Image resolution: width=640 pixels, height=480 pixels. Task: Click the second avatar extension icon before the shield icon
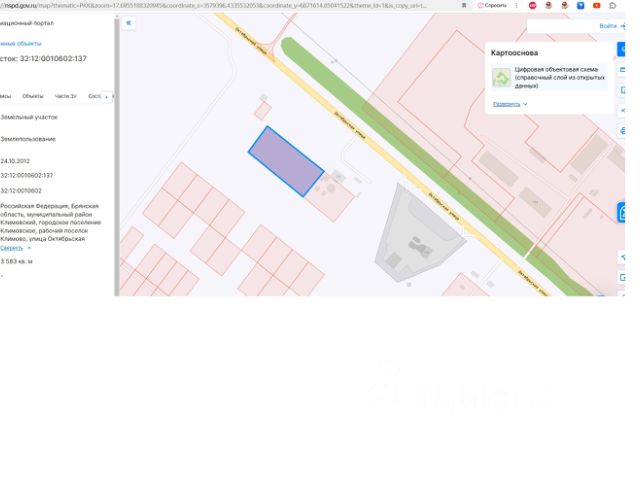point(564,6)
